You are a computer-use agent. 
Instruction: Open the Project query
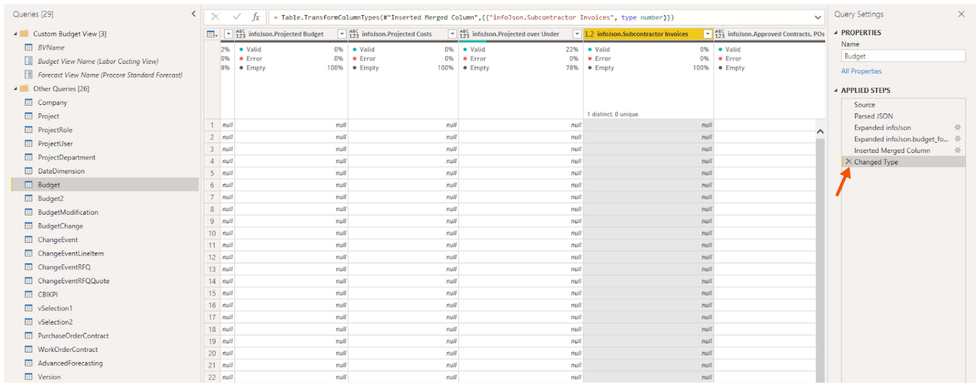click(48, 116)
